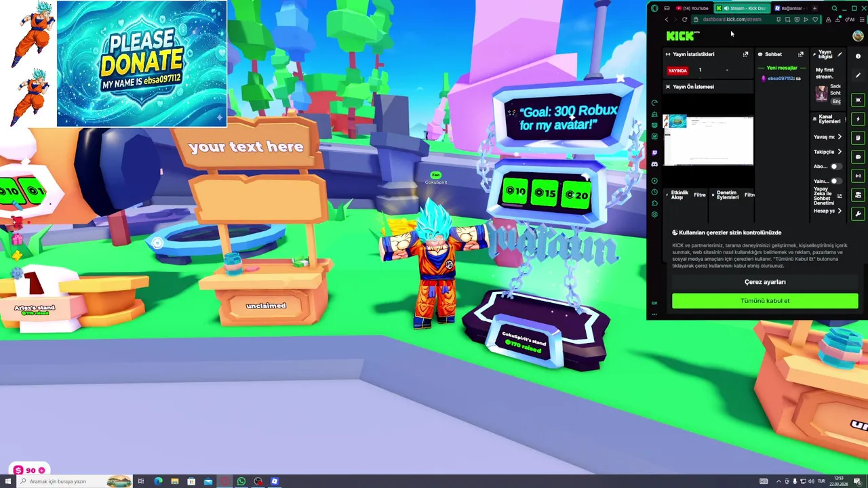Click the YAYINDA live badge
The width and height of the screenshot is (868, 488).
[x=677, y=70]
